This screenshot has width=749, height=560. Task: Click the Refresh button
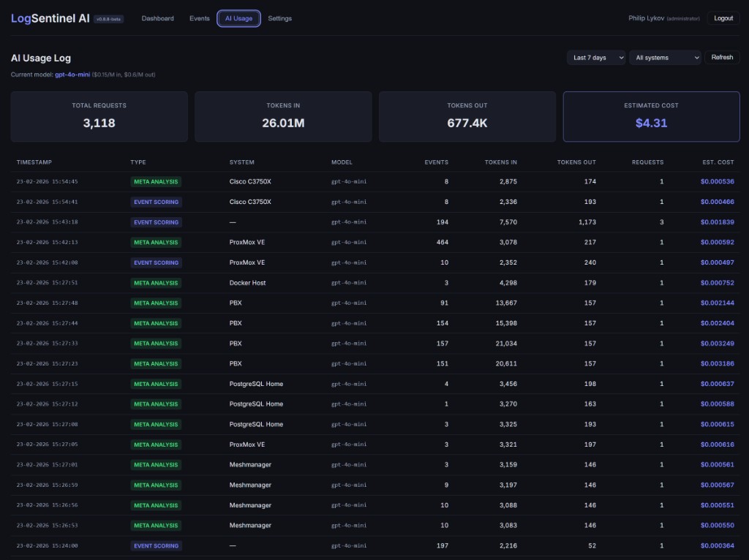[722, 57]
